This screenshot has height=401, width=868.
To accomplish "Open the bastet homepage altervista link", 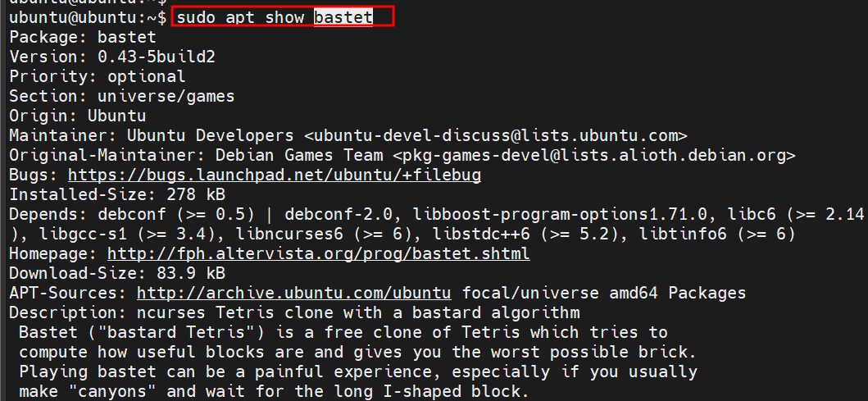I will [x=318, y=253].
